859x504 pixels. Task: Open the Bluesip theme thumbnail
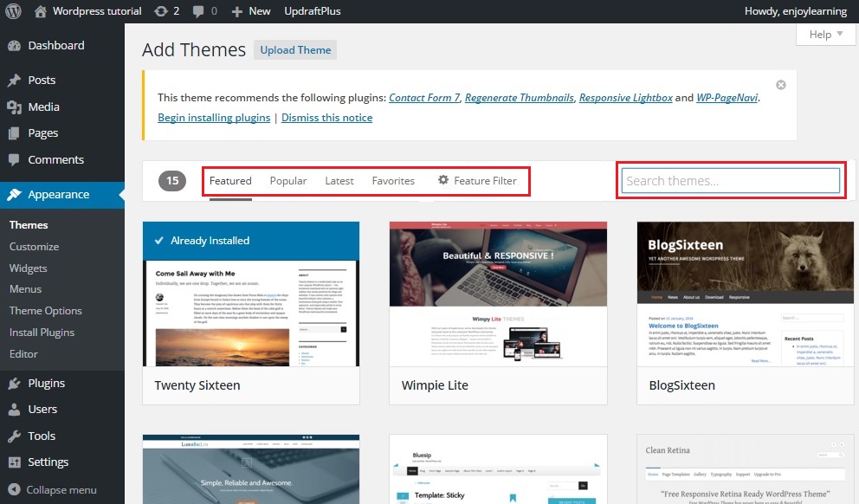[498, 469]
